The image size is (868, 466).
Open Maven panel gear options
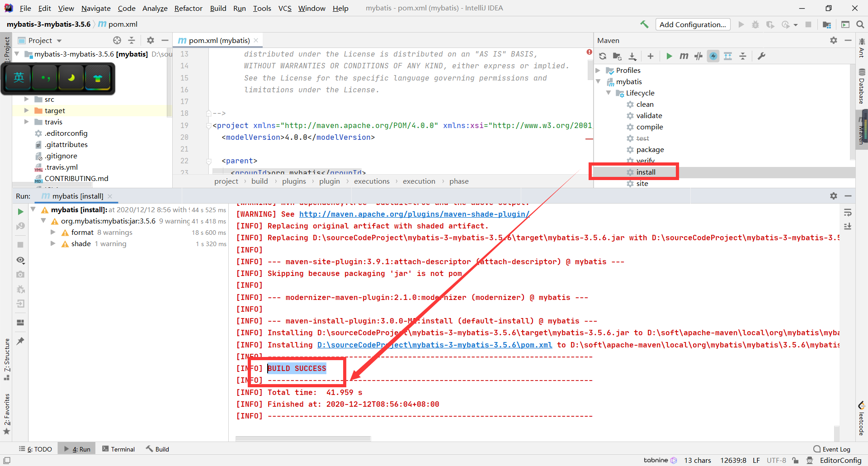[x=834, y=40]
